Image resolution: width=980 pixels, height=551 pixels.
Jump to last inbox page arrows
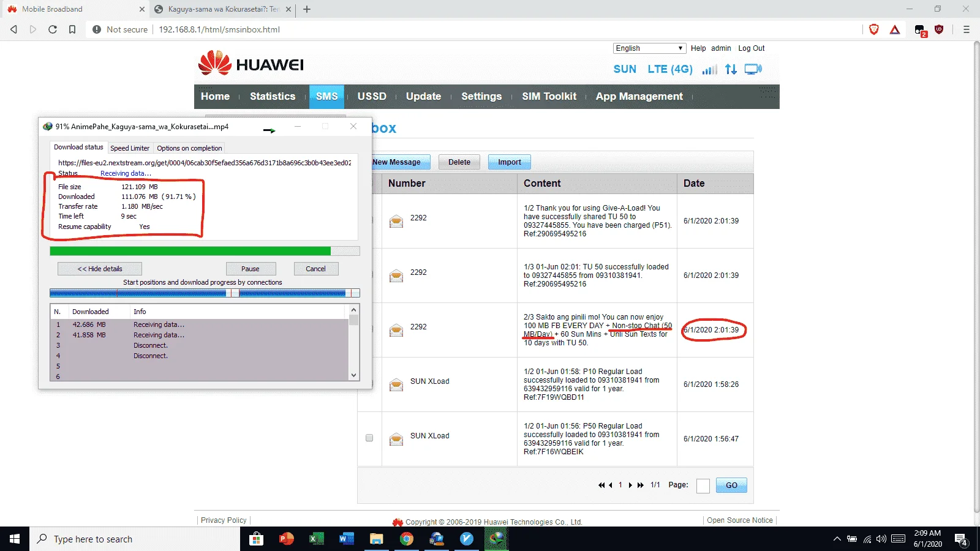point(641,485)
